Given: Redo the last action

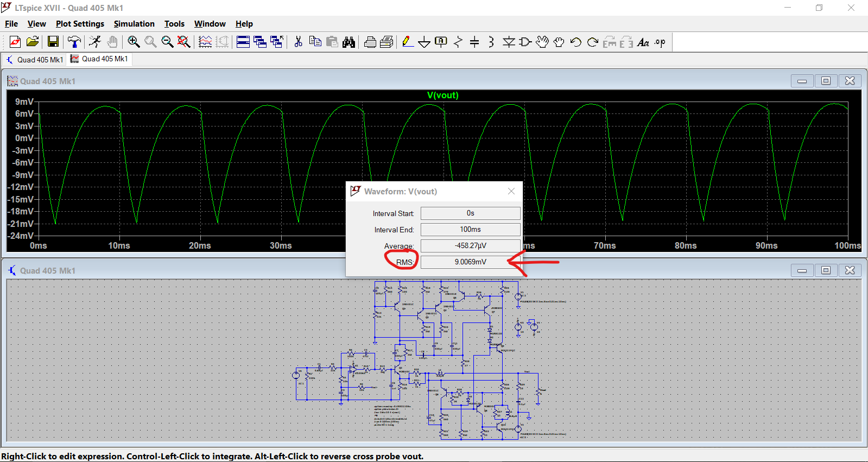Looking at the screenshot, I should coord(593,42).
